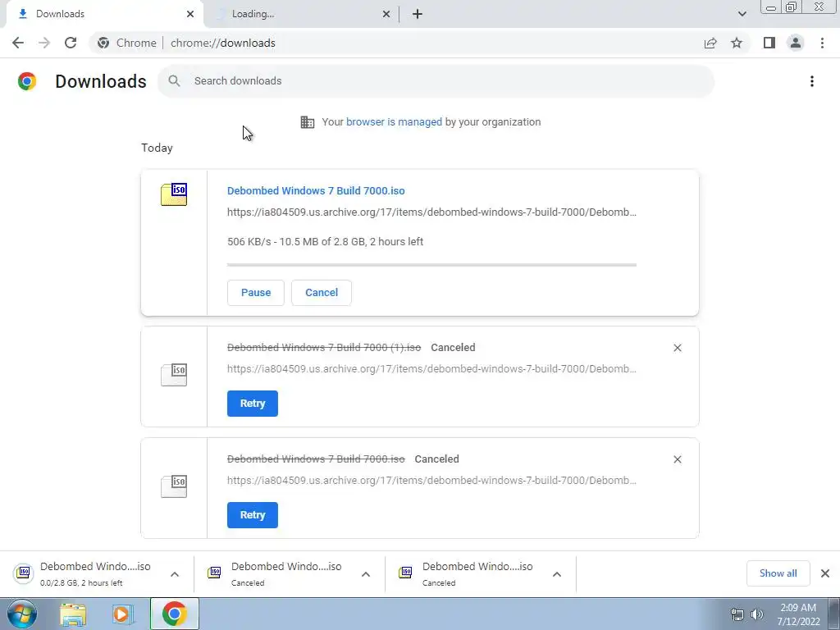
Task: Retry the last canceled Build 7000.iso download
Action: [253, 515]
